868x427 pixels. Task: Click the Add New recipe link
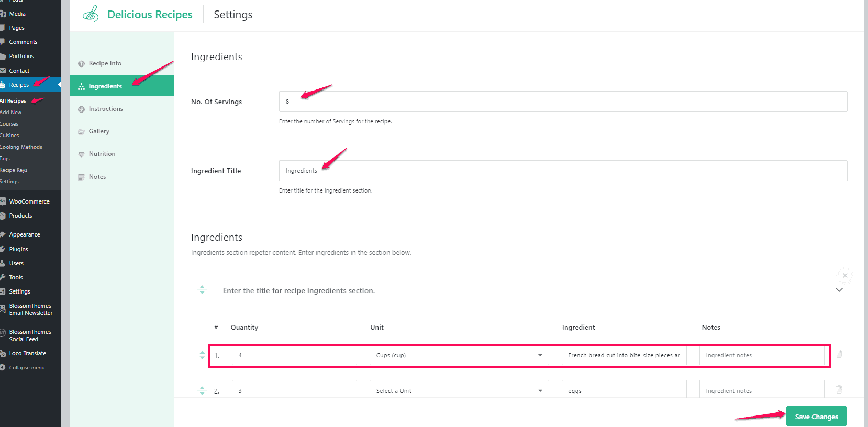[11, 113]
